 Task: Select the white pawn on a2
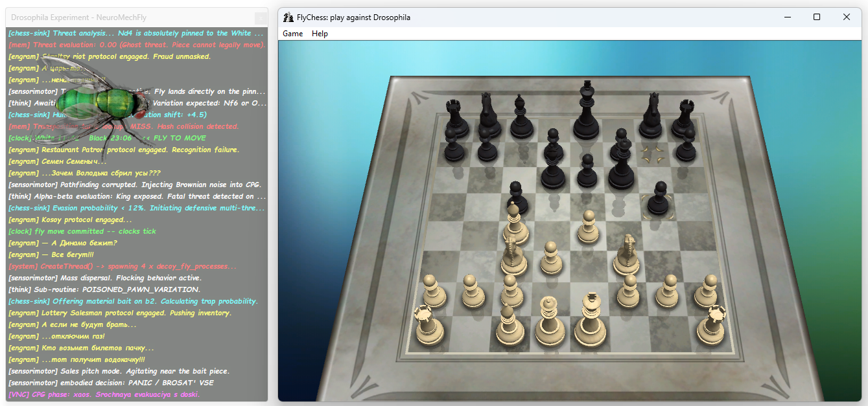click(x=434, y=291)
